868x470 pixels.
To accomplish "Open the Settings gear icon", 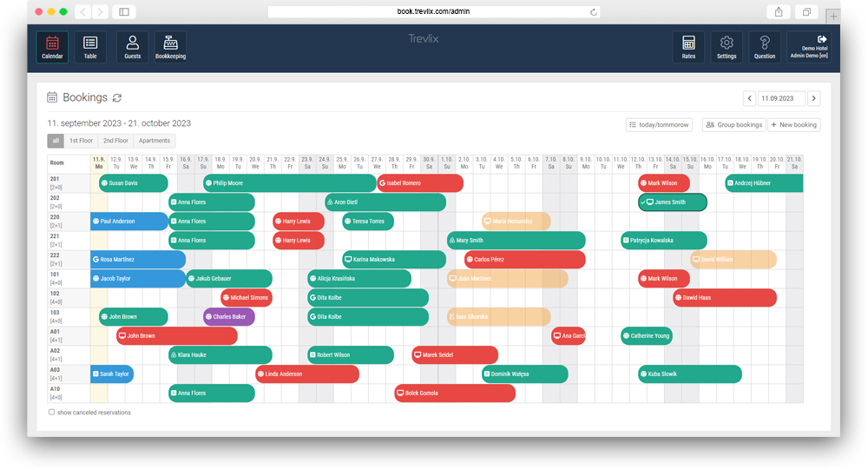I will pyautogui.click(x=727, y=47).
